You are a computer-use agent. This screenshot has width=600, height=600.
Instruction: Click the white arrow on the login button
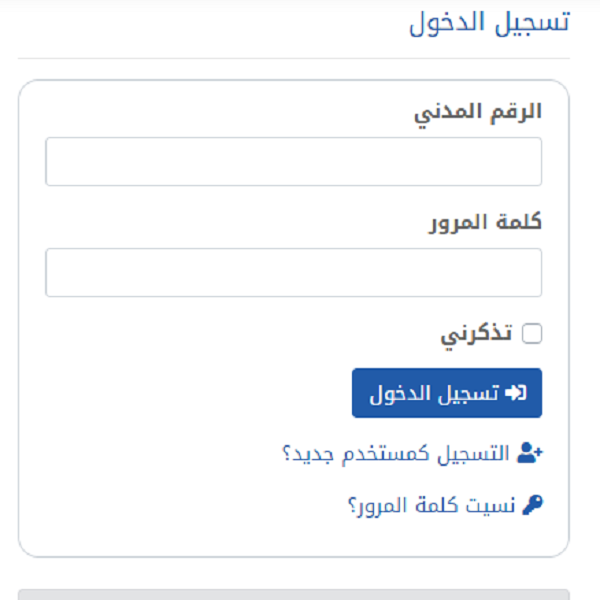tap(516, 393)
